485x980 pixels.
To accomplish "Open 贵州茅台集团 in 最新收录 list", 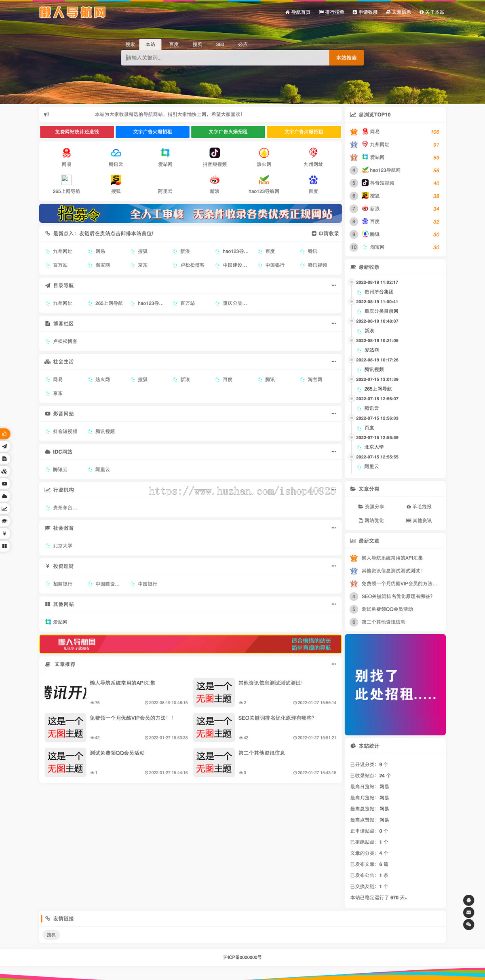I will point(379,292).
